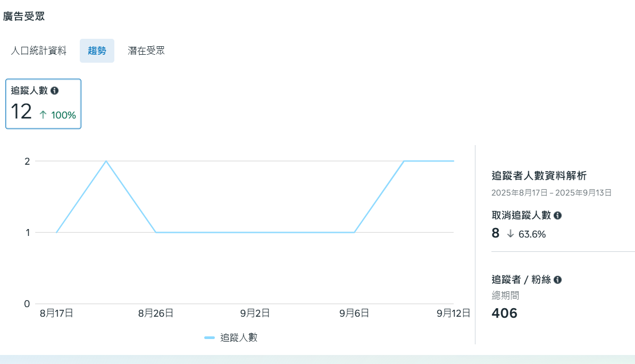635x364 pixels.
Task: Click the blue legend swatch for 追蹤人數
Action: [210, 337]
